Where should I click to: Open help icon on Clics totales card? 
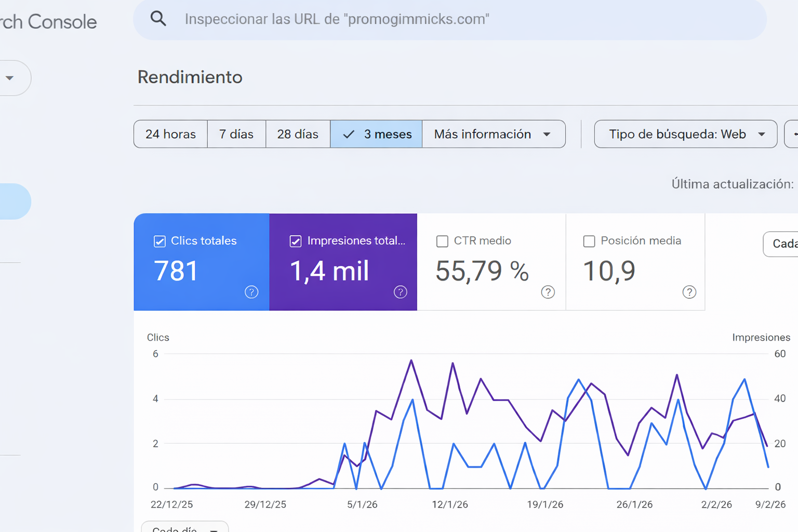point(251,292)
